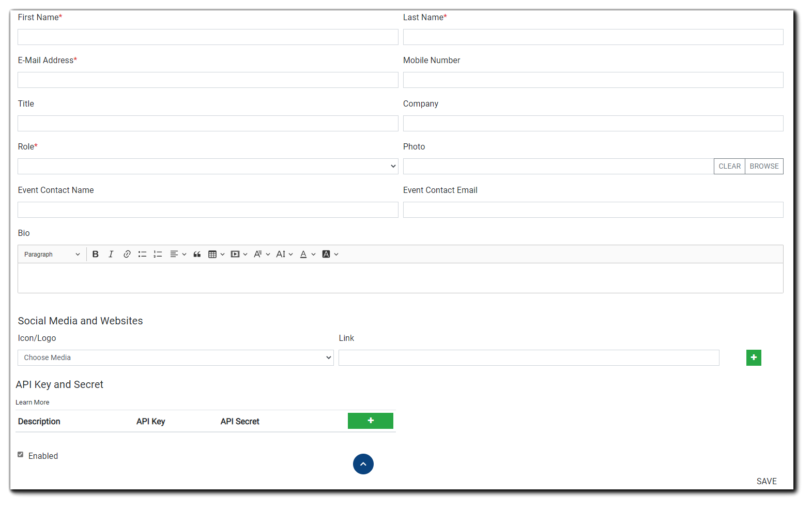Insert a block quote in Bio

point(197,254)
